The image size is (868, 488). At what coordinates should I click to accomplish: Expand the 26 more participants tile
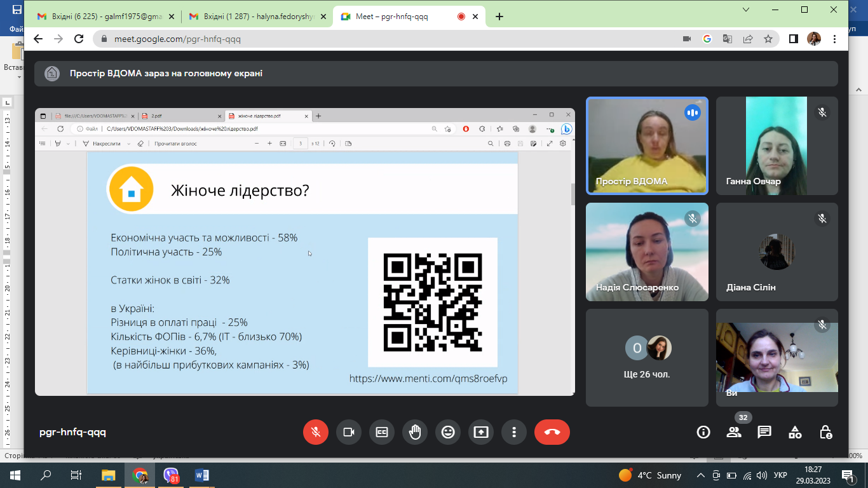(647, 358)
